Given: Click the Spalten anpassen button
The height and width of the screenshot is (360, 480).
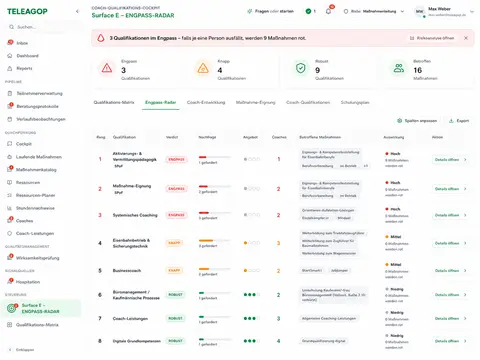Looking at the screenshot, I should (x=417, y=121).
